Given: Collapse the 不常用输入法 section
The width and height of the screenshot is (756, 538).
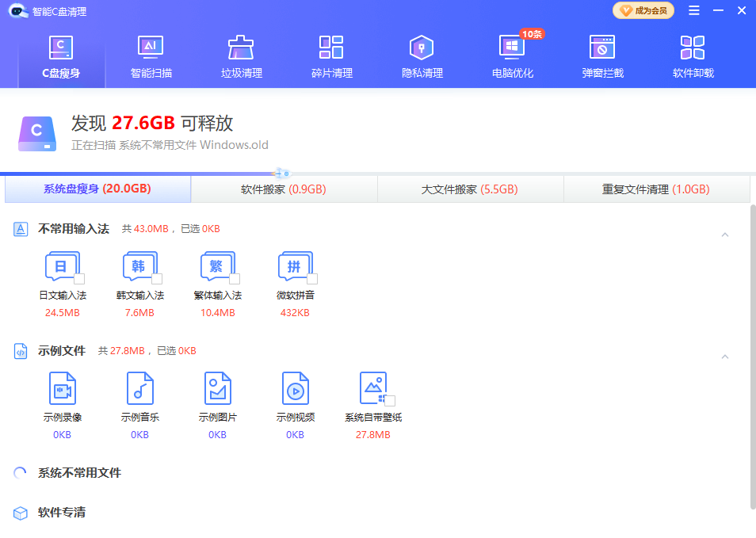Looking at the screenshot, I should (x=724, y=235).
